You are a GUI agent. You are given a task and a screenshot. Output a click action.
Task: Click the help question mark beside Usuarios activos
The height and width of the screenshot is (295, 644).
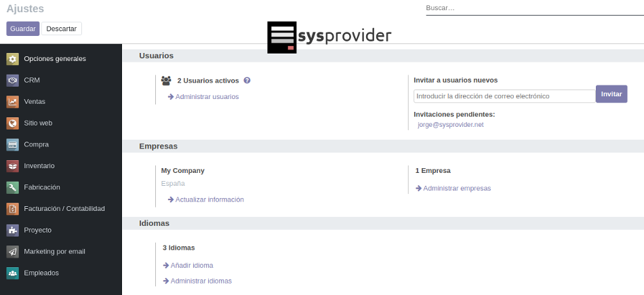click(247, 80)
